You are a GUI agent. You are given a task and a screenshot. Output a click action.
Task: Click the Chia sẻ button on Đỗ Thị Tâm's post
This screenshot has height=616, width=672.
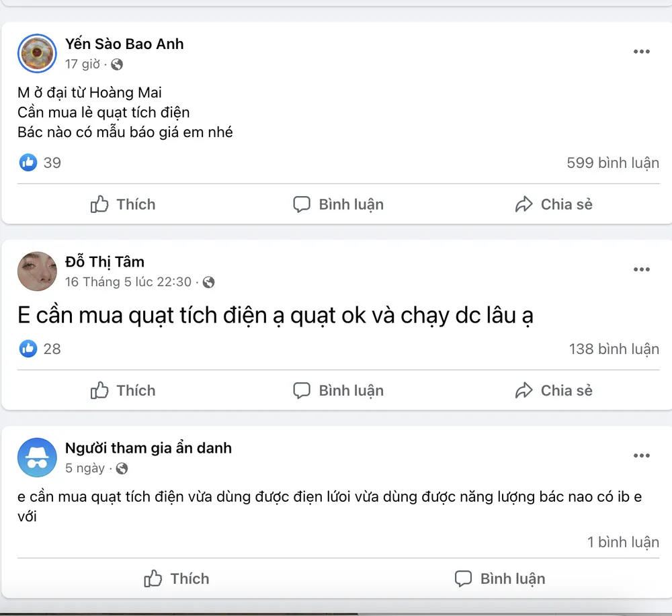click(554, 390)
